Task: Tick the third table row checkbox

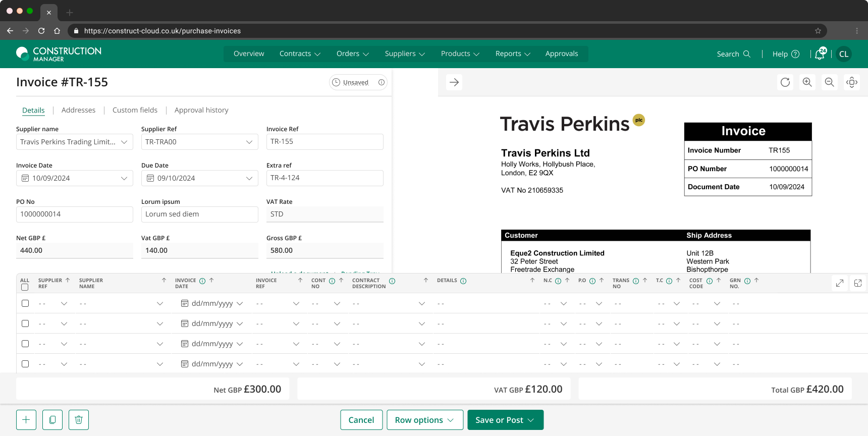Action: click(25, 344)
